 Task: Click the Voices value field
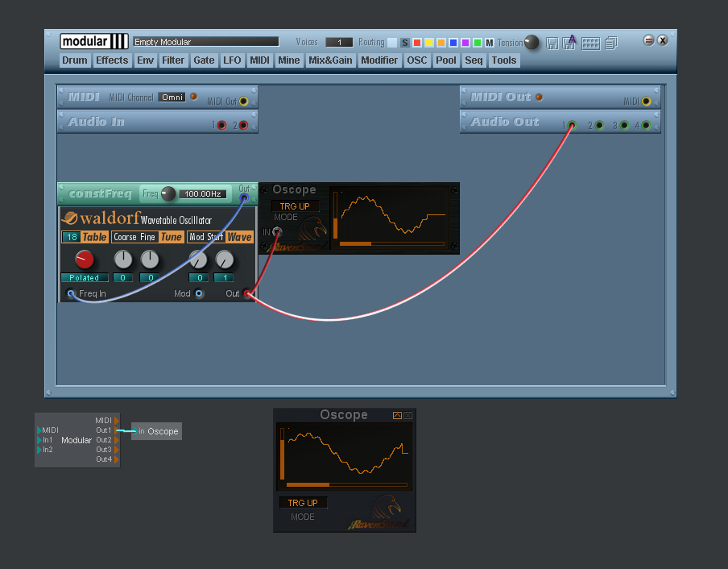(339, 42)
